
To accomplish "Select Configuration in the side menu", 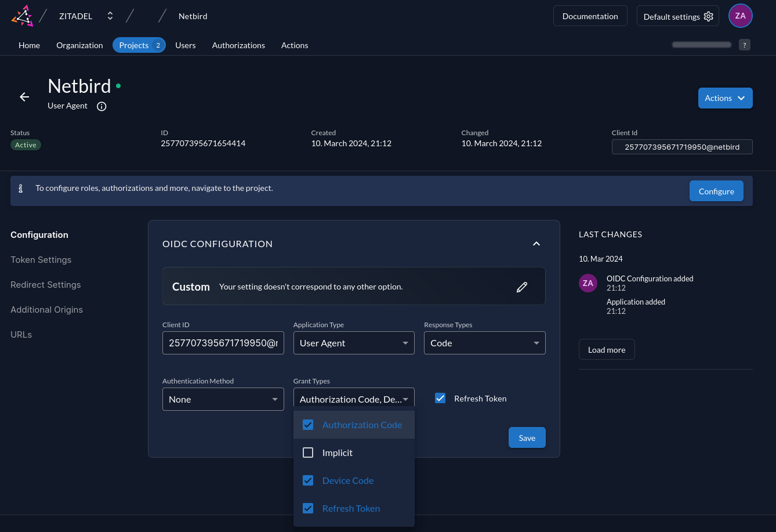I will 39,235.
